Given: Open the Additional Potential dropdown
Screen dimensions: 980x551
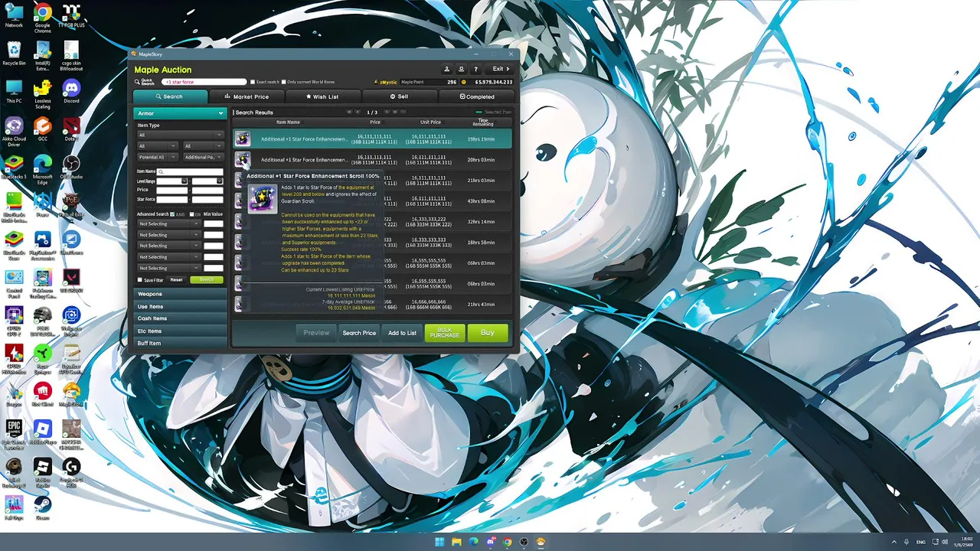Looking at the screenshot, I should click(203, 157).
